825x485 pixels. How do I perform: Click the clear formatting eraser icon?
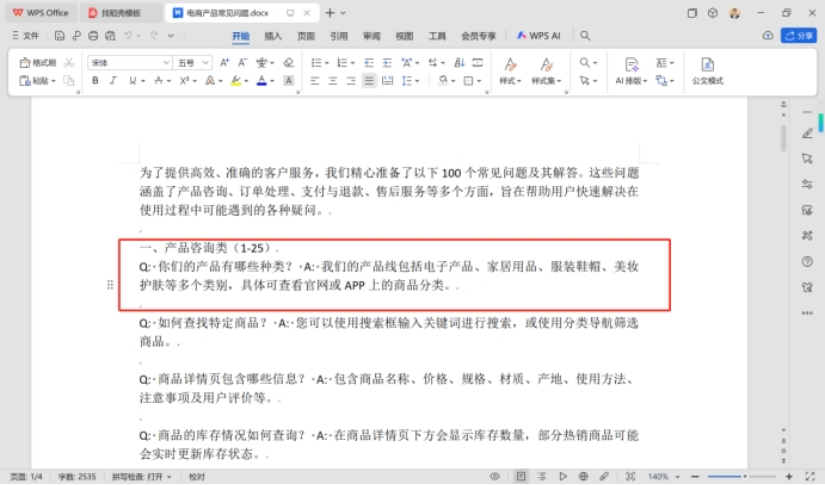[x=289, y=62]
